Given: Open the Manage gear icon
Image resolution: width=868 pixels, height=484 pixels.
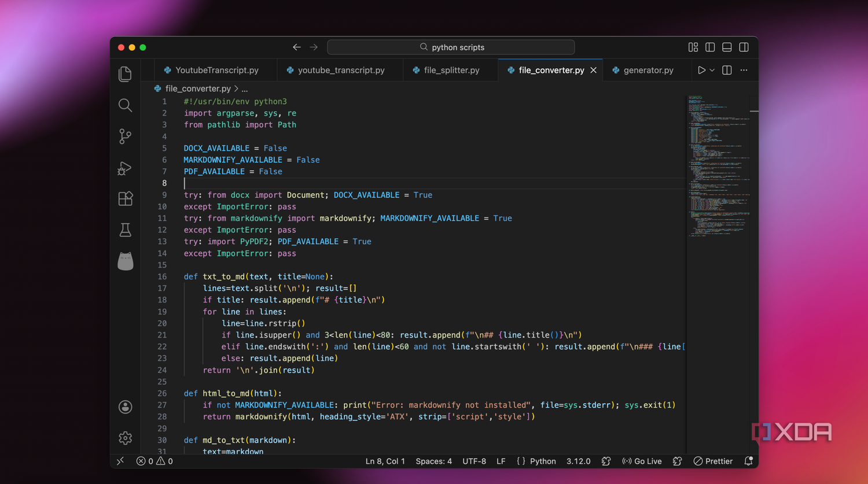Looking at the screenshot, I should 125,438.
